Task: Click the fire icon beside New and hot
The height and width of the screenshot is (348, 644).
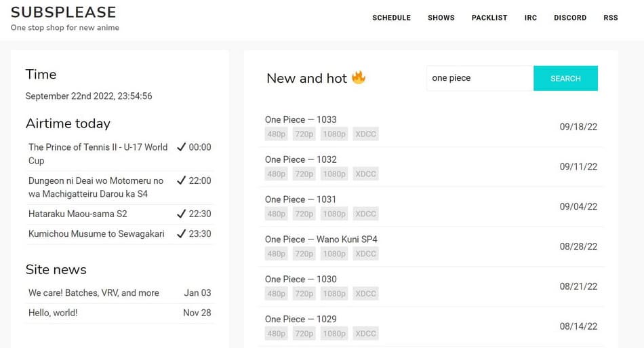Action: (359, 77)
